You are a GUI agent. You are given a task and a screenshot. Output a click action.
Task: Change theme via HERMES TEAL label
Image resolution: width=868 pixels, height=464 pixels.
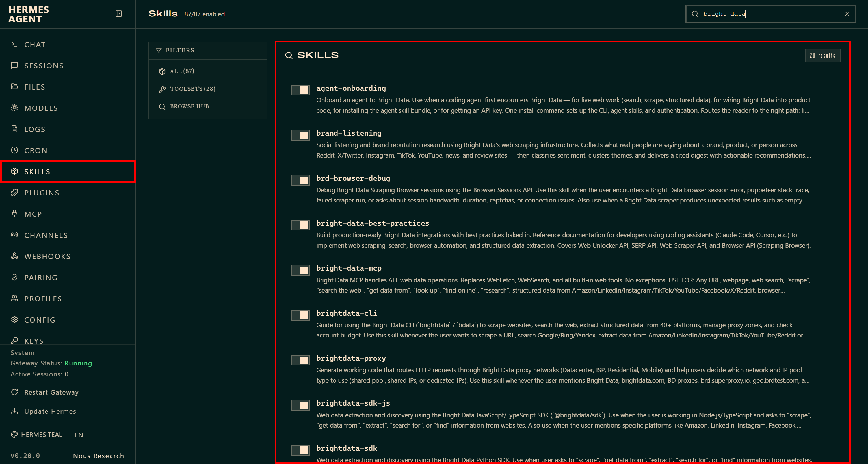coord(42,434)
